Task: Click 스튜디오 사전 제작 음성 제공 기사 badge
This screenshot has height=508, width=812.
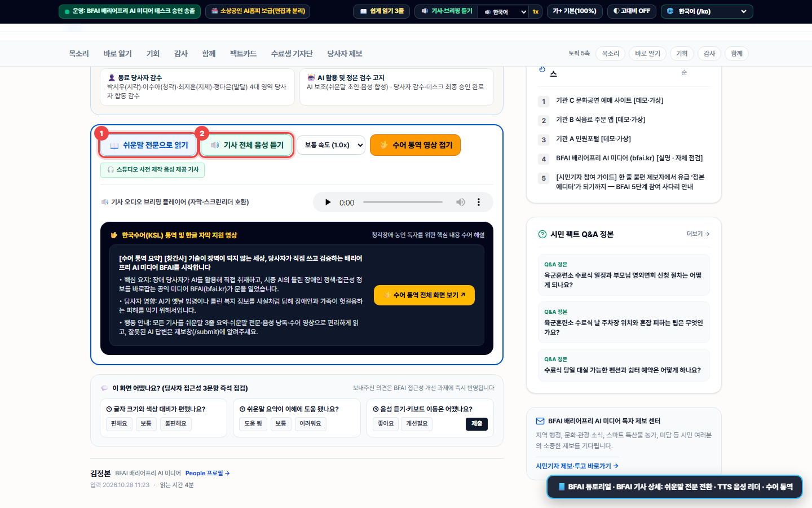Action: [x=152, y=170]
